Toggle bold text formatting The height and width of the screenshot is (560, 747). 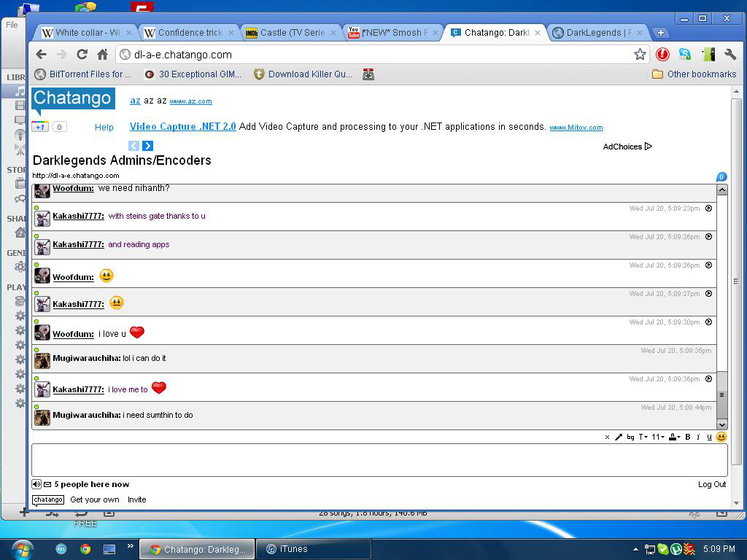tap(687, 437)
